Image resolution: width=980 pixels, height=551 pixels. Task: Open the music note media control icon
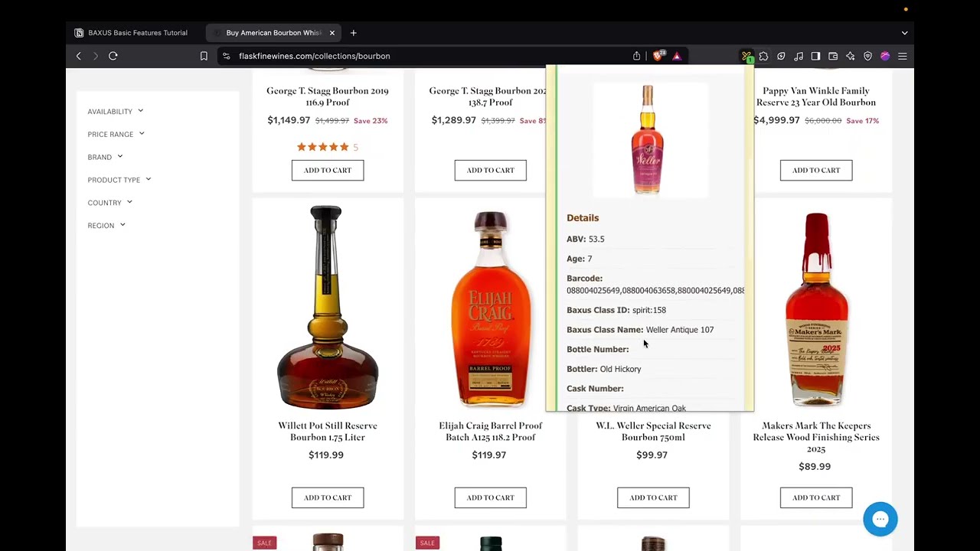[799, 56]
